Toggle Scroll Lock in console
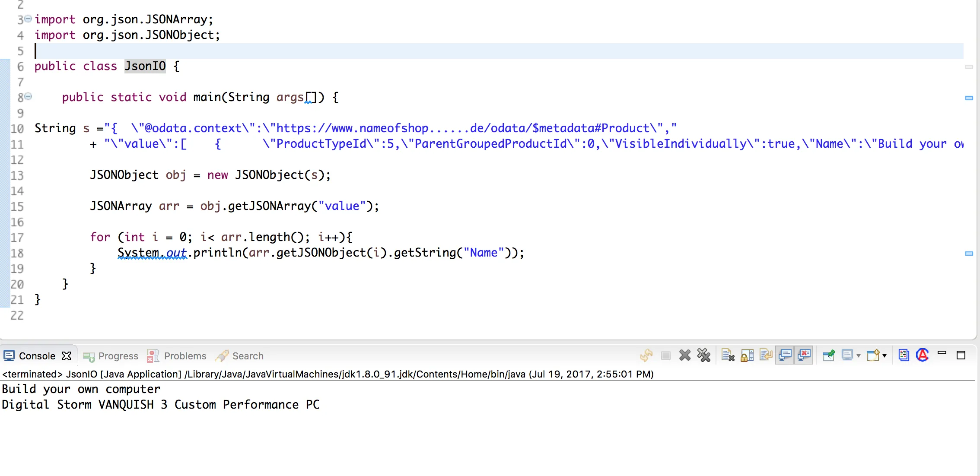The image size is (980, 476). click(747, 355)
